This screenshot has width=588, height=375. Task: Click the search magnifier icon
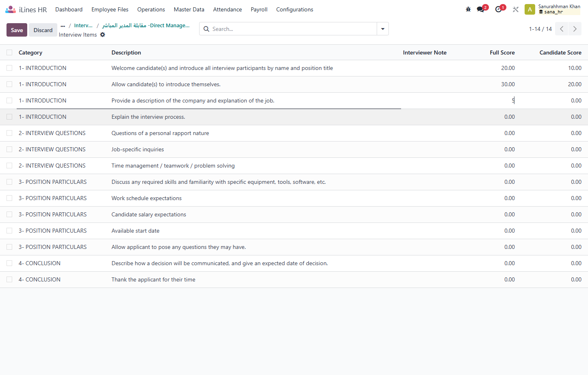click(x=206, y=29)
